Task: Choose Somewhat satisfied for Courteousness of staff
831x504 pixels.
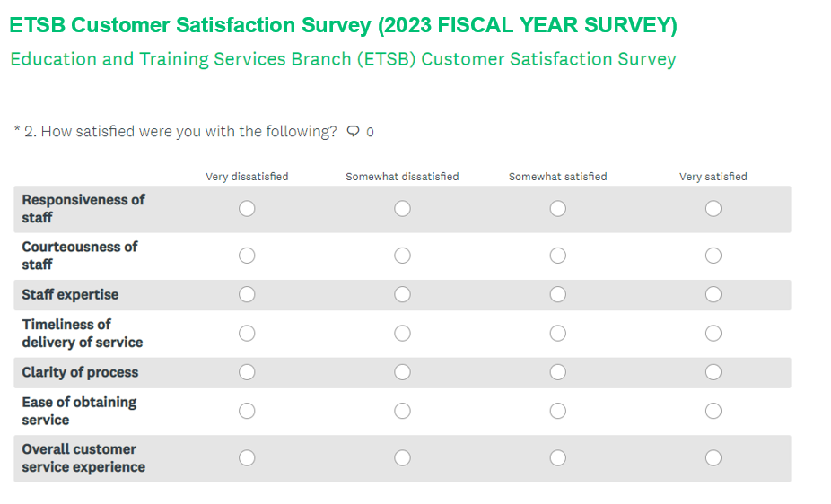Action: (557, 256)
